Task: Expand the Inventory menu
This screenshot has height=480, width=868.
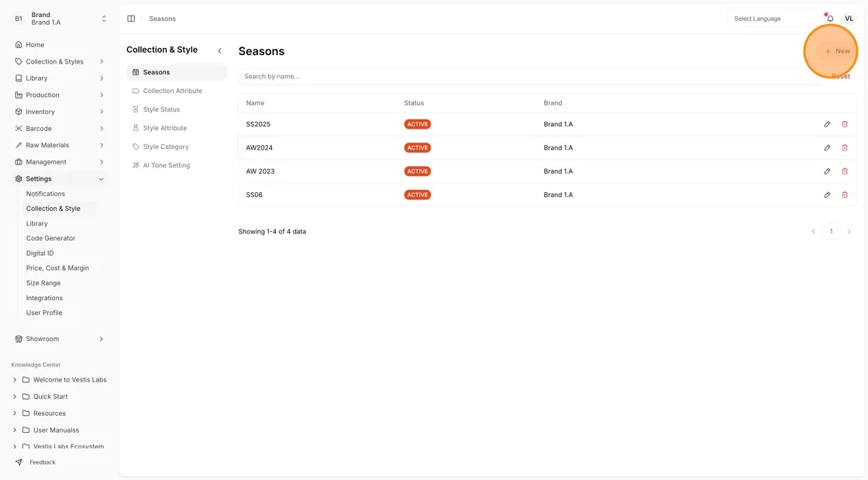Action: 59,112
